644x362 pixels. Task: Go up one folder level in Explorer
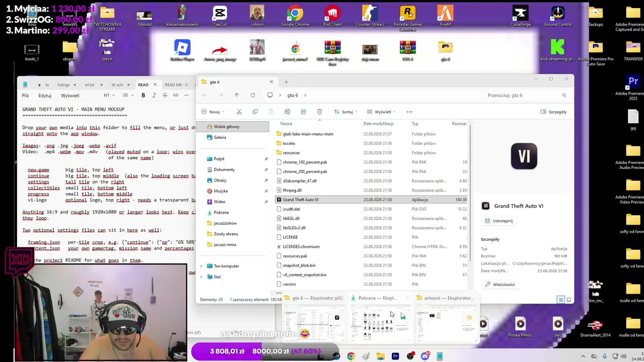click(x=236, y=95)
